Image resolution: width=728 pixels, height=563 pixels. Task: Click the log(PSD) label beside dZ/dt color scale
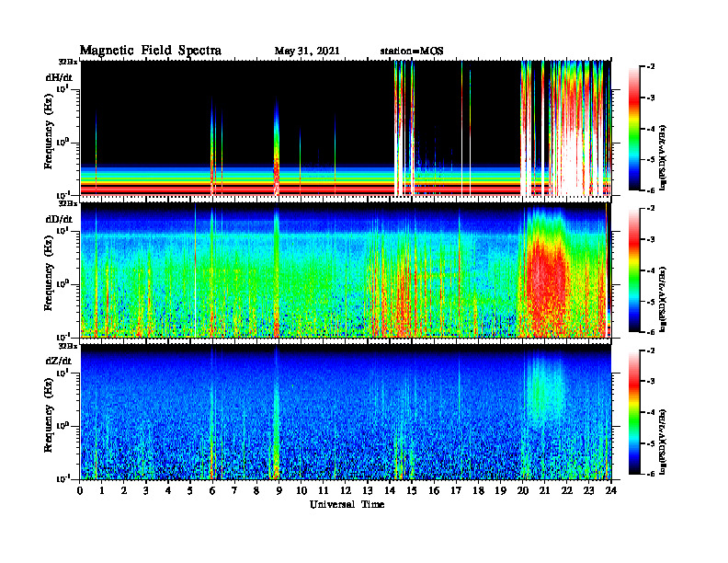[x=663, y=442]
